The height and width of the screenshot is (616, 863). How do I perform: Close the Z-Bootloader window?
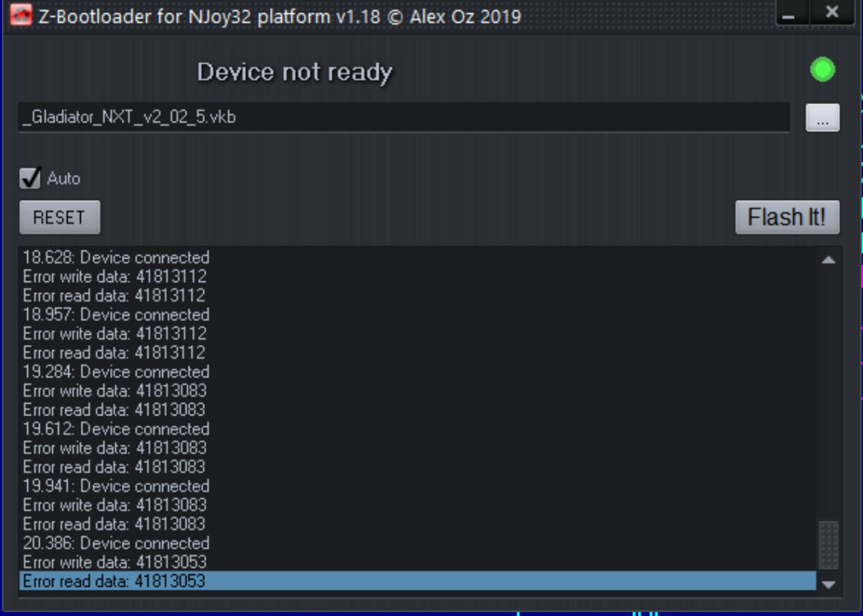[x=832, y=12]
